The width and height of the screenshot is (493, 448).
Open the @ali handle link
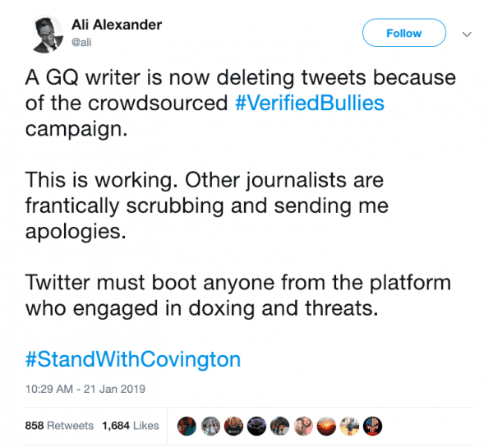pos(94,41)
